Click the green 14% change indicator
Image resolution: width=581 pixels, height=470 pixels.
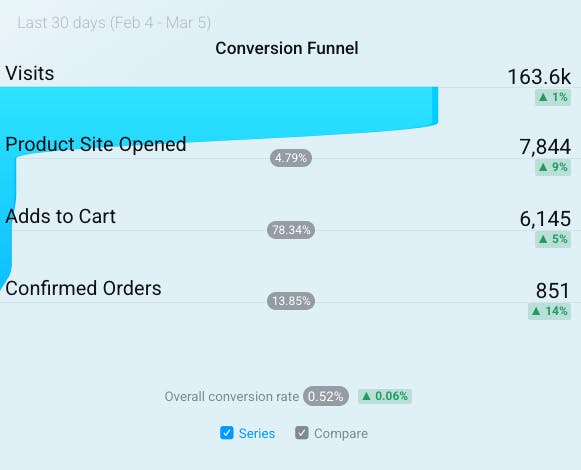(x=550, y=311)
